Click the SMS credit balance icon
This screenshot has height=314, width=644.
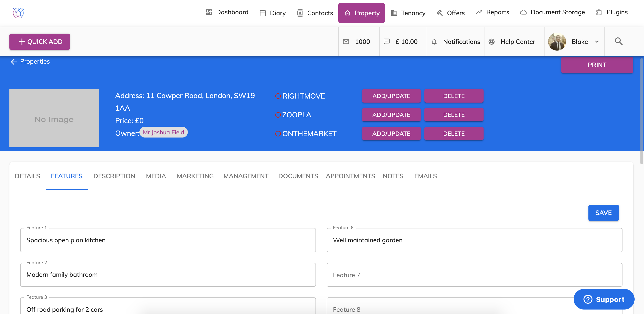(387, 42)
